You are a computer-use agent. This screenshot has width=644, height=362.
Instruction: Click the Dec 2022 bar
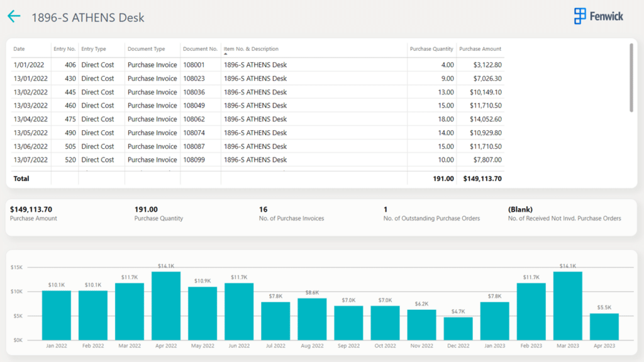tap(458, 328)
